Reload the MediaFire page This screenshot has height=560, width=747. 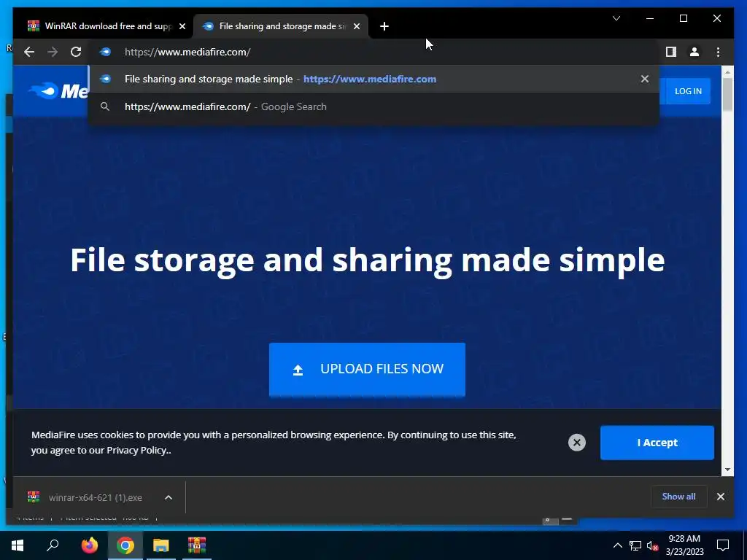pos(76,52)
